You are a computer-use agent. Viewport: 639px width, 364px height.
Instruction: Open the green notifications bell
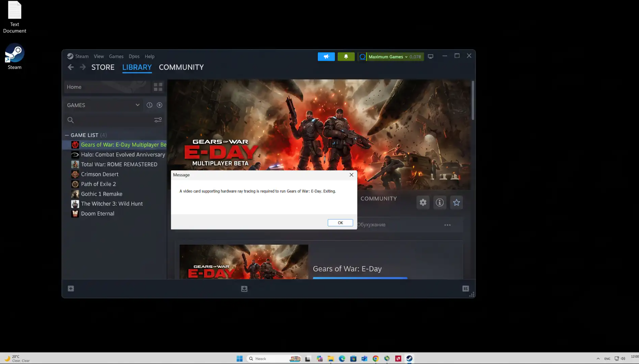346,56
